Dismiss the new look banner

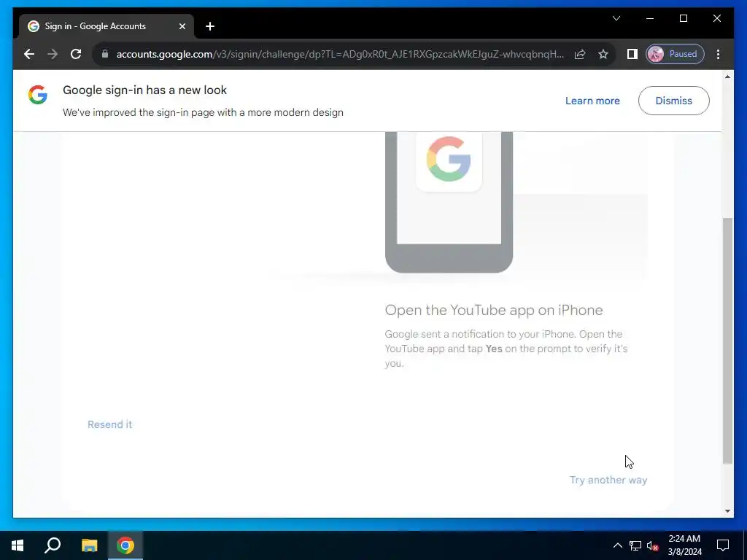[673, 101]
